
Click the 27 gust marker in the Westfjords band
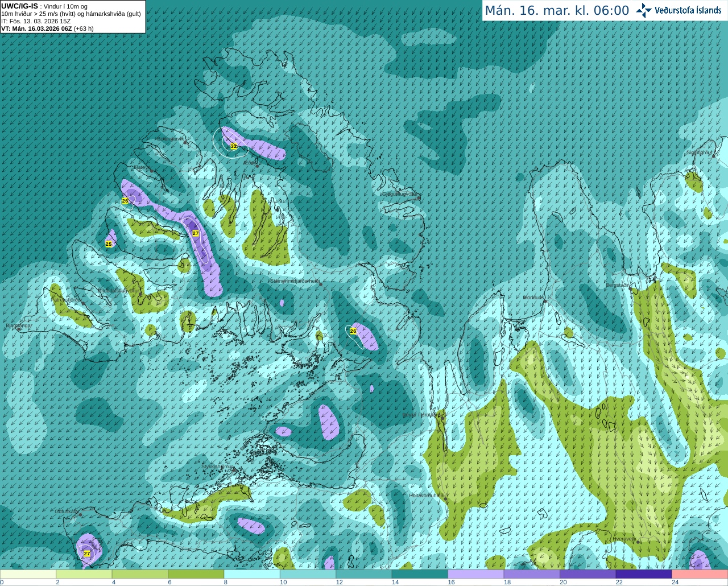pos(196,233)
